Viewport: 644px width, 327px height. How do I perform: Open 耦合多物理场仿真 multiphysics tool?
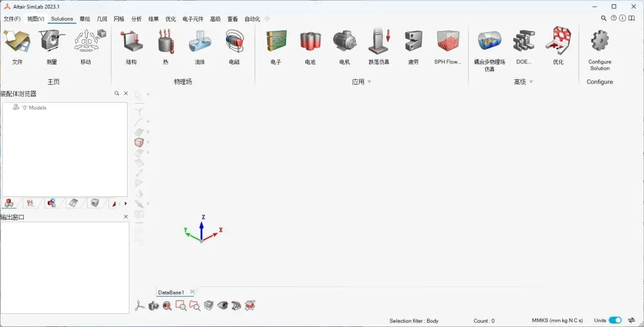click(x=490, y=50)
